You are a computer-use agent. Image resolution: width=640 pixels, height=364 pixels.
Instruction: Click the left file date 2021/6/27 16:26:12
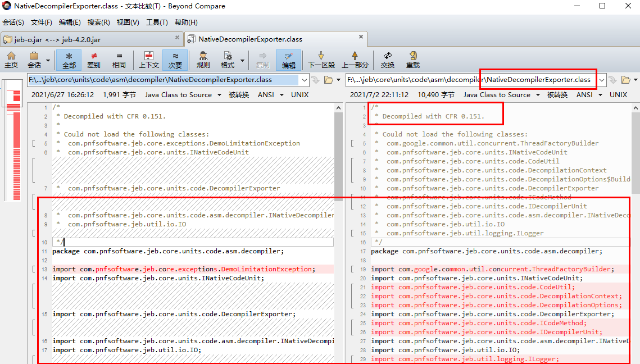[x=62, y=95]
